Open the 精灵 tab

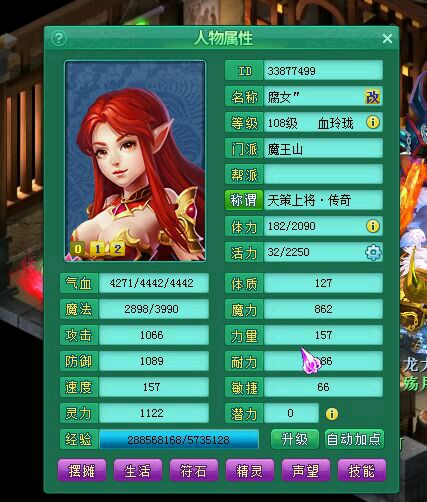pos(250,470)
